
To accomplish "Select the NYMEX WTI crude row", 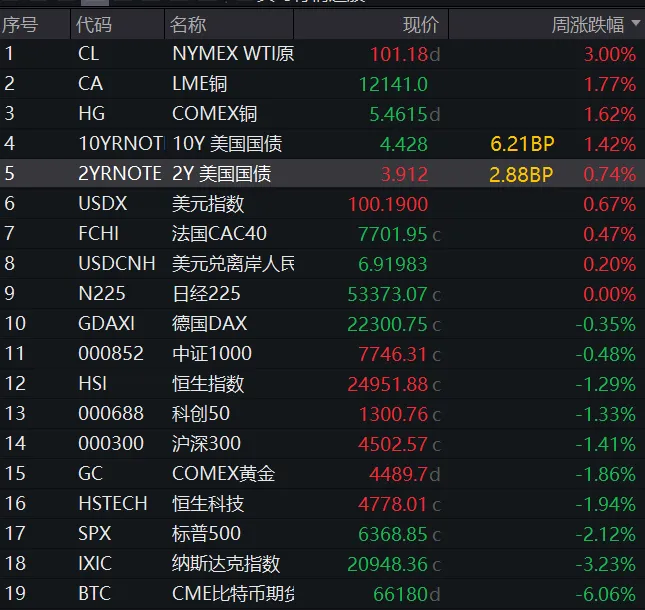I will click(232, 54).
